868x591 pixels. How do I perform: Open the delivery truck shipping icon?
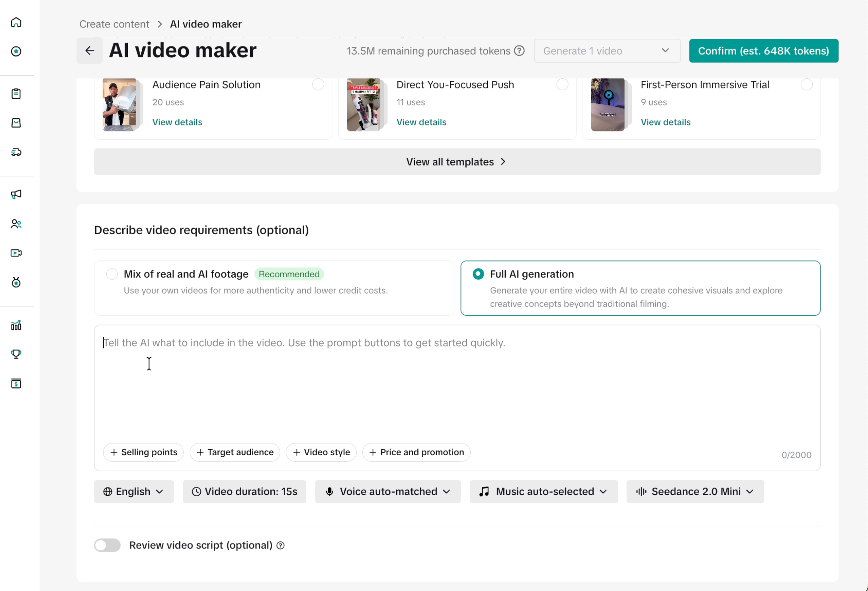[x=16, y=152]
